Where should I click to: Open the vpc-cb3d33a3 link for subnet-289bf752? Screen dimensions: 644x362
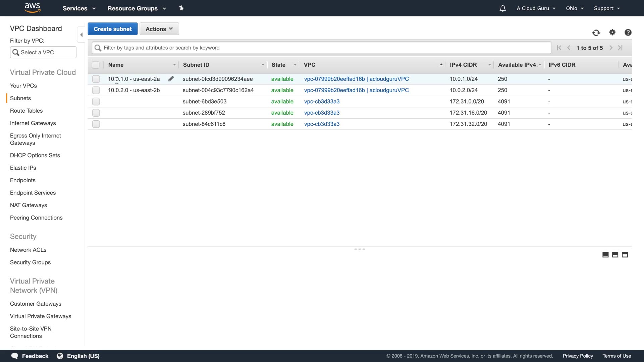coord(322,113)
